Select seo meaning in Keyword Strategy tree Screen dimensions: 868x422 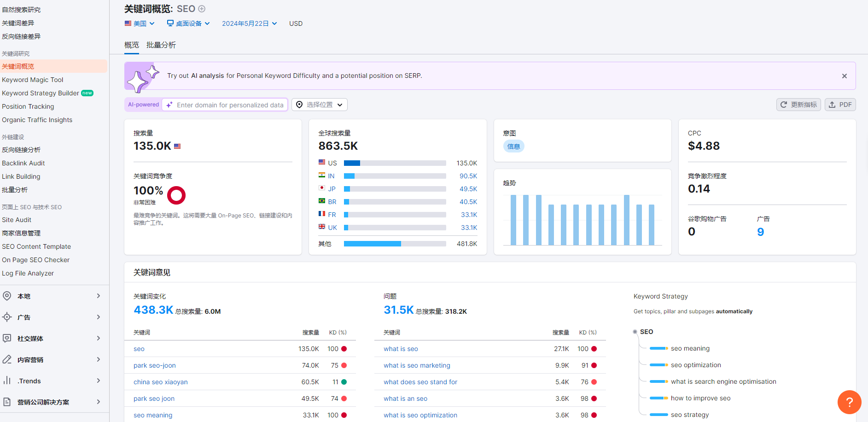[x=690, y=348]
